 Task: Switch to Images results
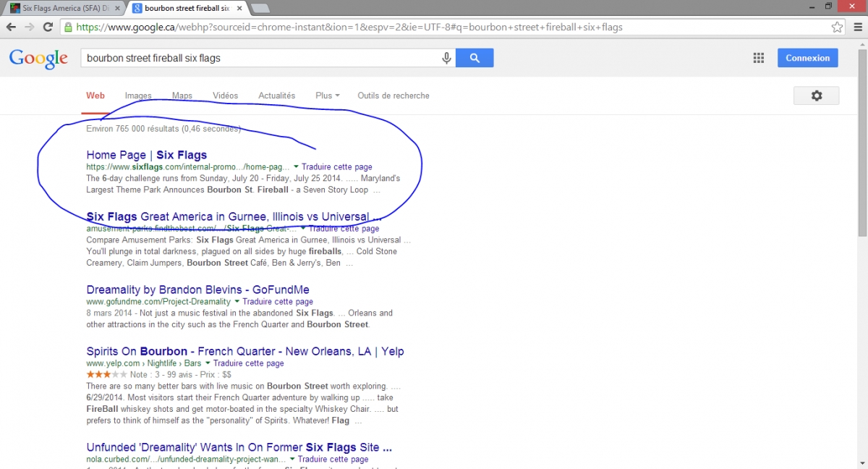coord(138,96)
